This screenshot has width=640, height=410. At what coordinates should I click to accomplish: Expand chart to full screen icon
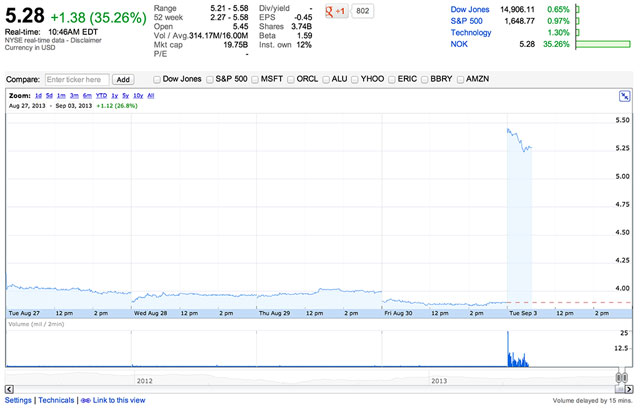click(x=624, y=96)
